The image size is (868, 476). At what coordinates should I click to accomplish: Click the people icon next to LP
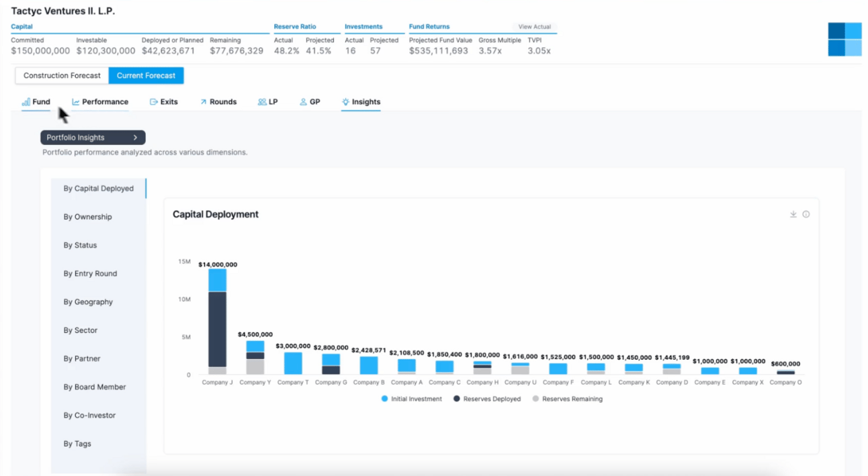coord(262,102)
